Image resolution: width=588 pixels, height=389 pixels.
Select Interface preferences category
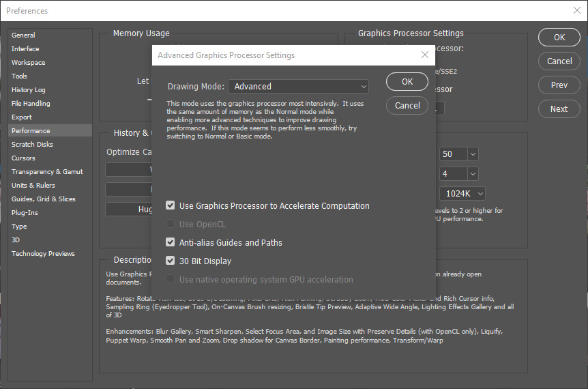click(50, 48)
